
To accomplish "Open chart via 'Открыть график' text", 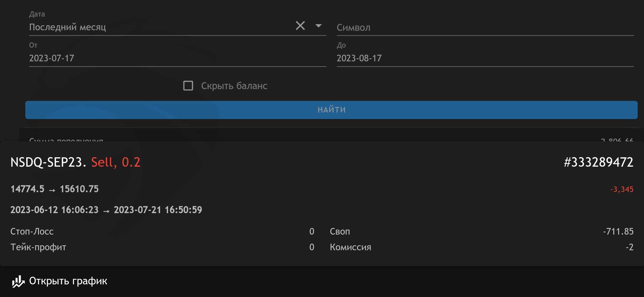I will click(68, 281).
